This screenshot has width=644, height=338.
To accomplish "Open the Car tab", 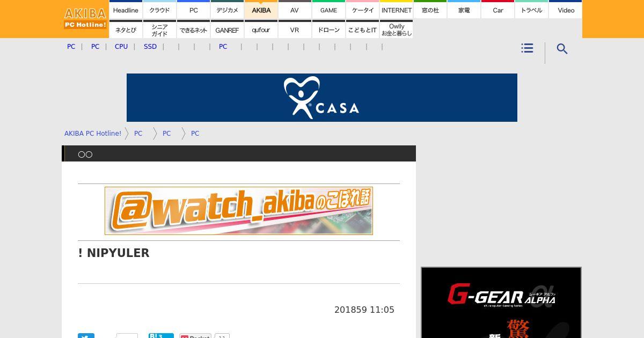I will [498, 10].
